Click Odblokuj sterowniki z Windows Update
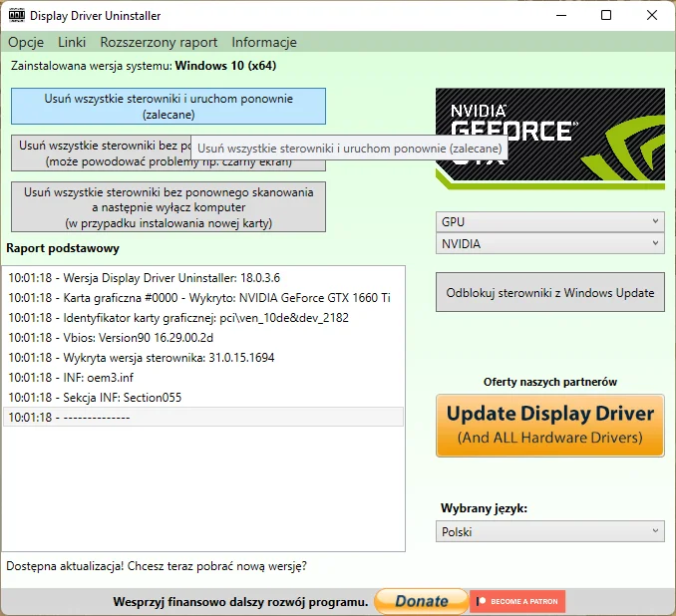The width and height of the screenshot is (676, 616). (x=550, y=293)
